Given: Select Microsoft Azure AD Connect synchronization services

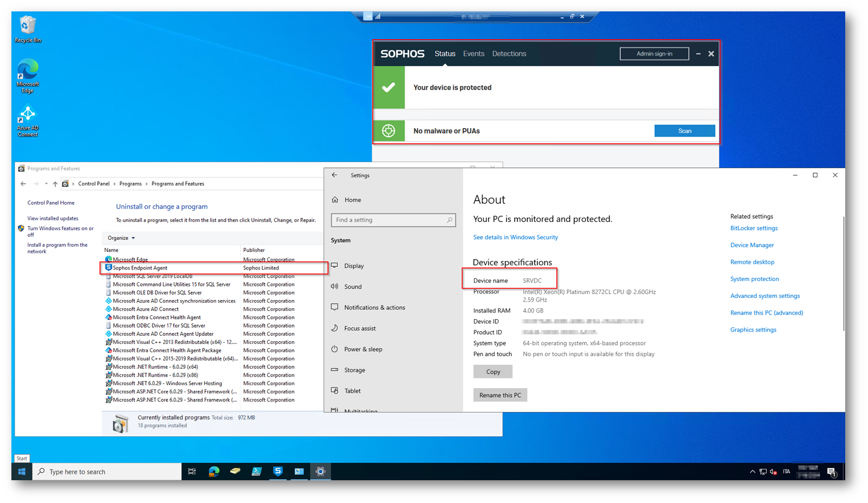Looking at the screenshot, I should tap(214, 301).
